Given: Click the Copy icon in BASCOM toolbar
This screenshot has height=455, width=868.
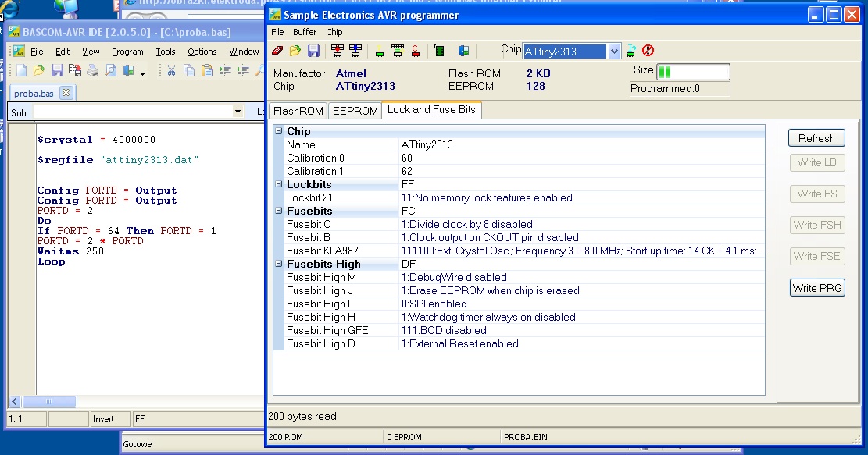Looking at the screenshot, I should (x=189, y=70).
